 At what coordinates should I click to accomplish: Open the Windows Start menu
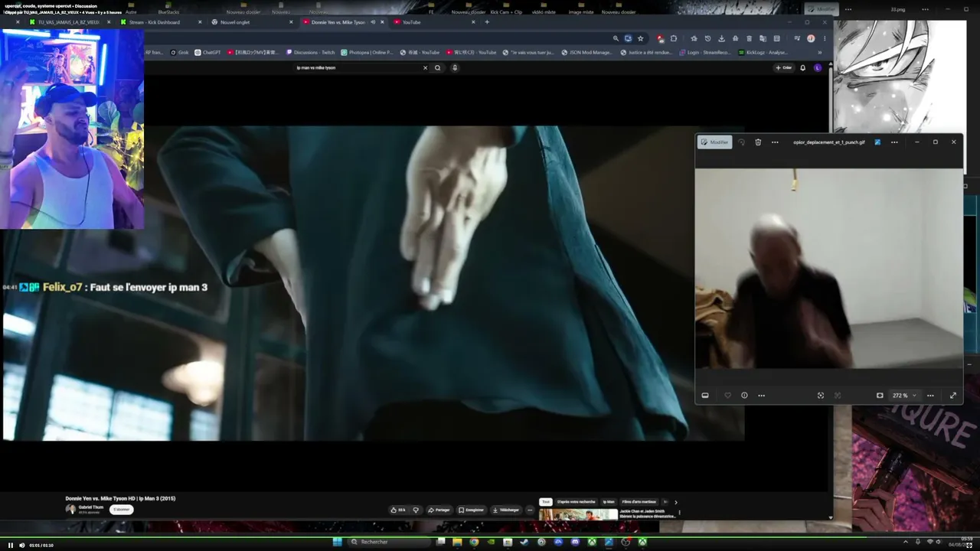[x=338, y=542]
